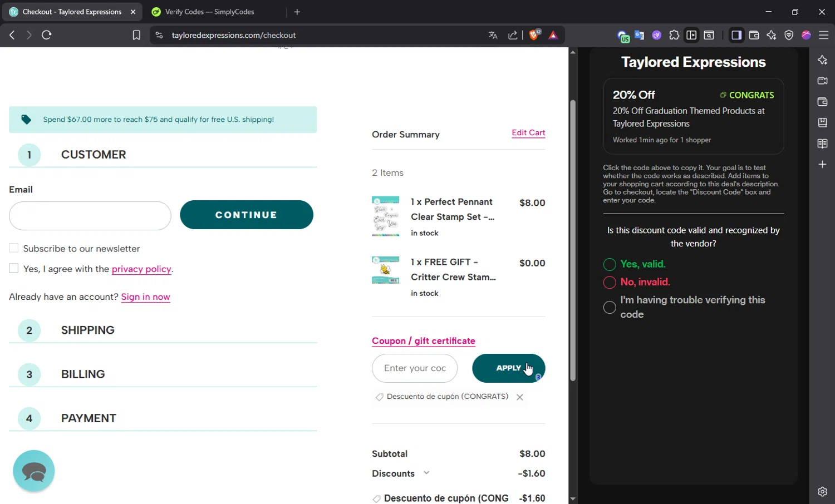
Task: Open the translate page icon
Action: 493,35
